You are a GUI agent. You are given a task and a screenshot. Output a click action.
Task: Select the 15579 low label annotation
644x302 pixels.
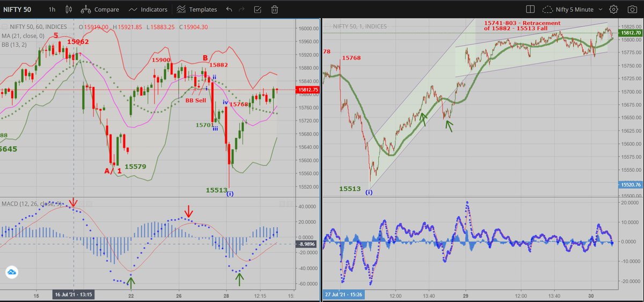(136, 167)
